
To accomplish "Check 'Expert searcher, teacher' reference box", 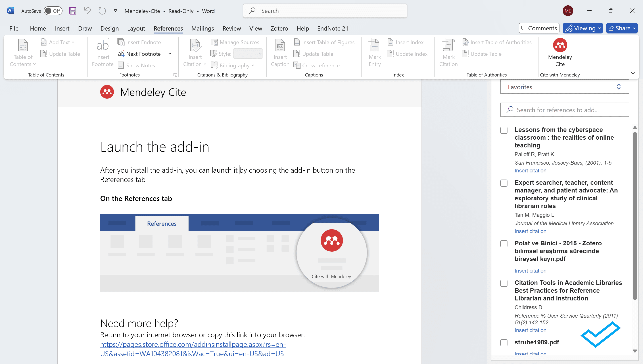I will click(504, 183).
